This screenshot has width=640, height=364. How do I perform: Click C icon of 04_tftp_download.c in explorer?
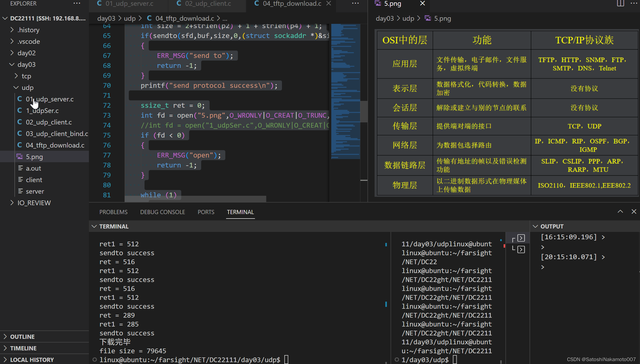tap(20, 145)
